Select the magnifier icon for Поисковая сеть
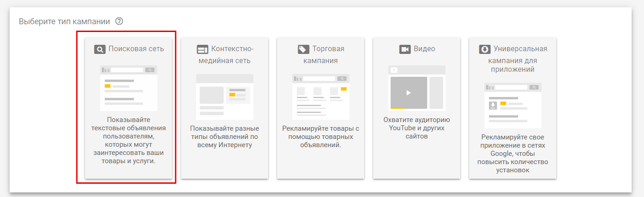This screenshot has width=644, height=197. 100,49
